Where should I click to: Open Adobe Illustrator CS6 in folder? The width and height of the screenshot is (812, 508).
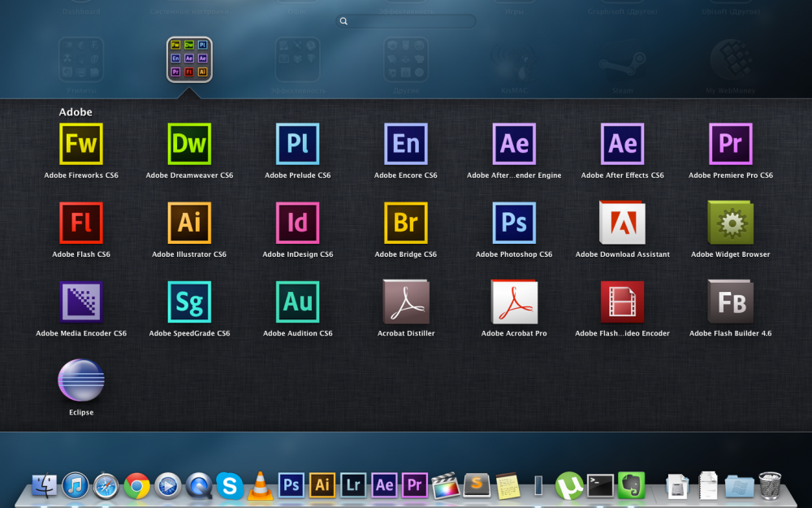click(x=189, y=223)
